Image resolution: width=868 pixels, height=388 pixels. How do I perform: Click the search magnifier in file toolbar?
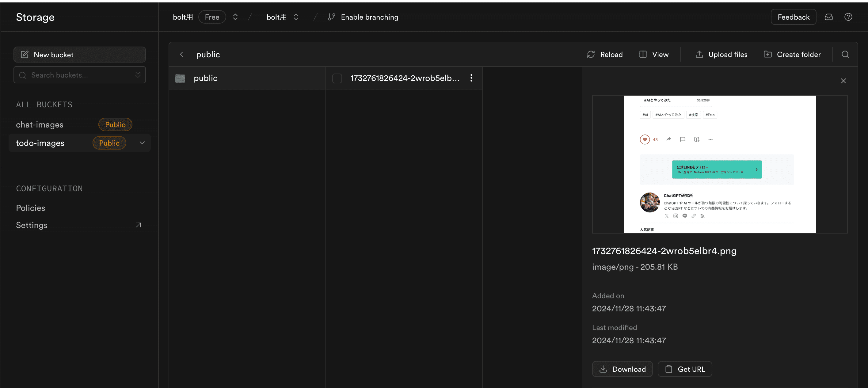point(845,54)
